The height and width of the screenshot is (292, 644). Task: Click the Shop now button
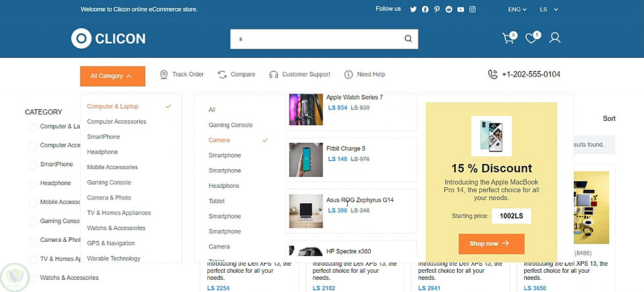point(491,244)
